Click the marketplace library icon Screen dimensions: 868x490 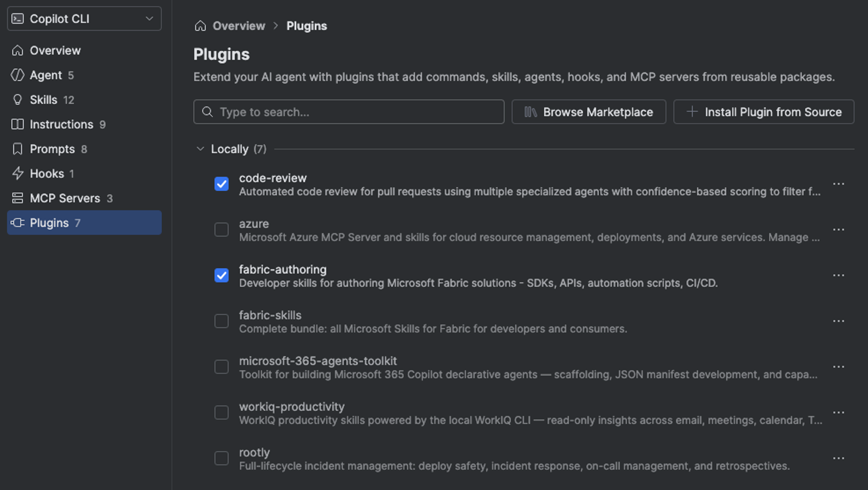[x=530, y=112]
